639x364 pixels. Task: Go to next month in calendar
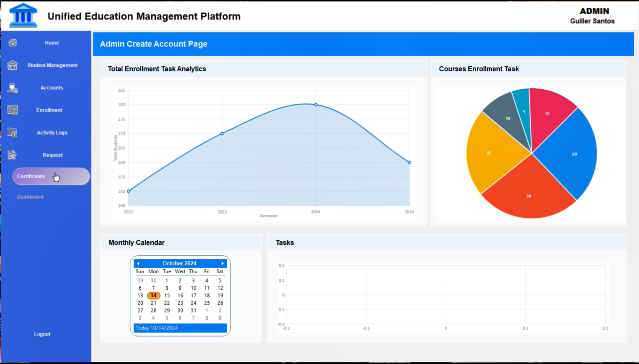pos(222,263)
